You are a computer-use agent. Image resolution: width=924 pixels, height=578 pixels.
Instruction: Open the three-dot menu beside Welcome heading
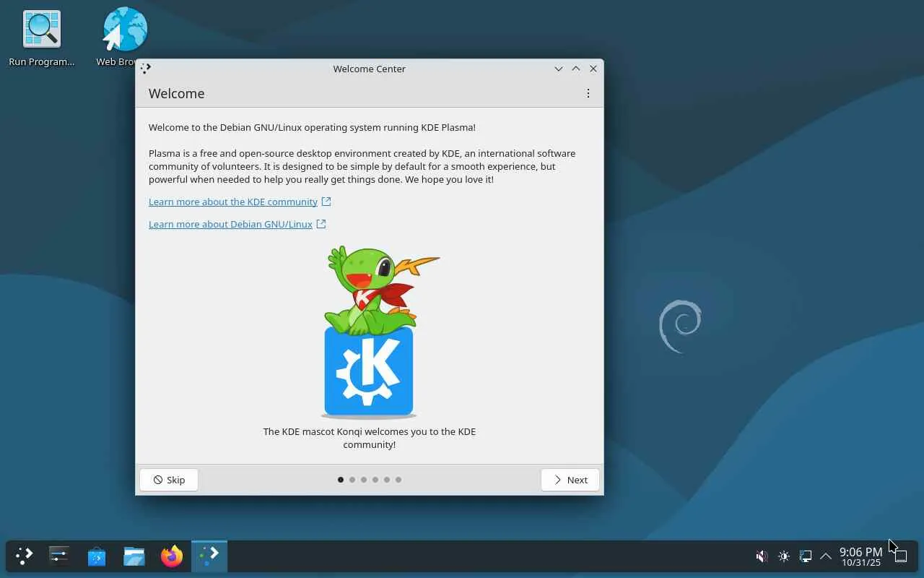pyautogui.click(x=588, y=93)
